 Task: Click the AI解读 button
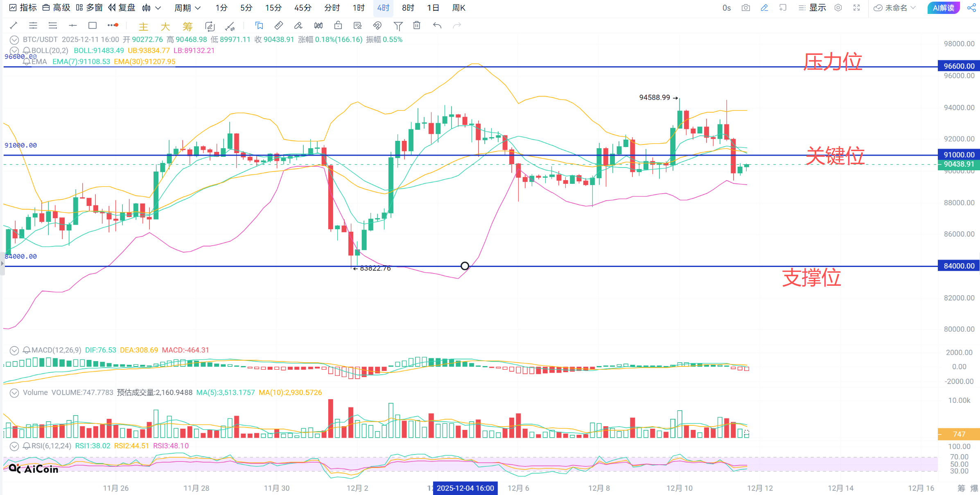tap(944, 8)
